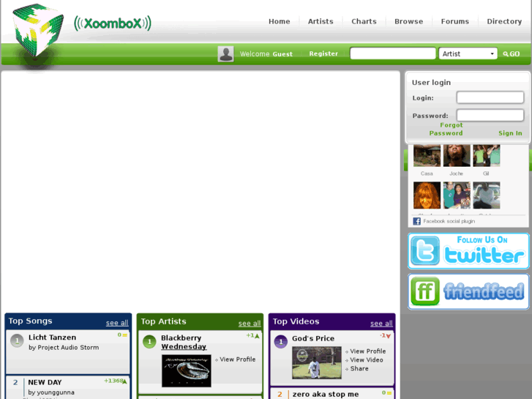
Task: Open the FriendFeed banner
Action: point(468,291)
